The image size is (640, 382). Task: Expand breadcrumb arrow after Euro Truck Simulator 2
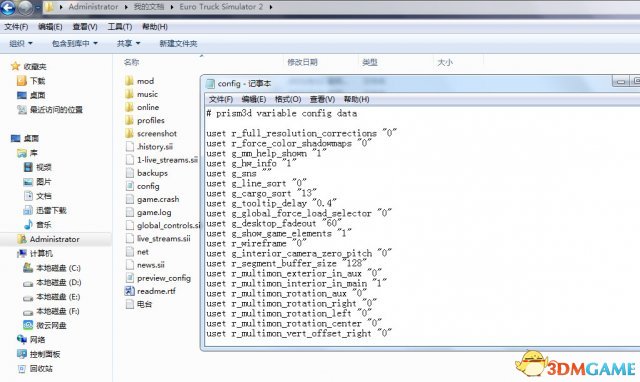pyautogui.click(x=270, y=7)
